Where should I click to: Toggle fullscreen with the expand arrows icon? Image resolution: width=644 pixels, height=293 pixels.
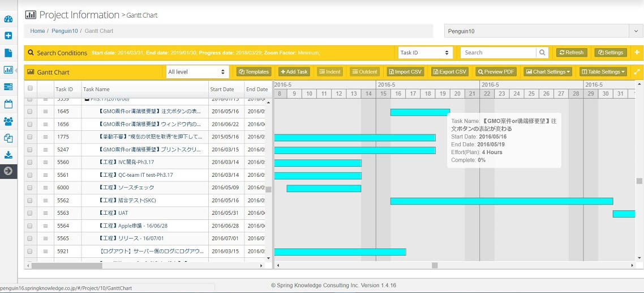pos(637,72)
